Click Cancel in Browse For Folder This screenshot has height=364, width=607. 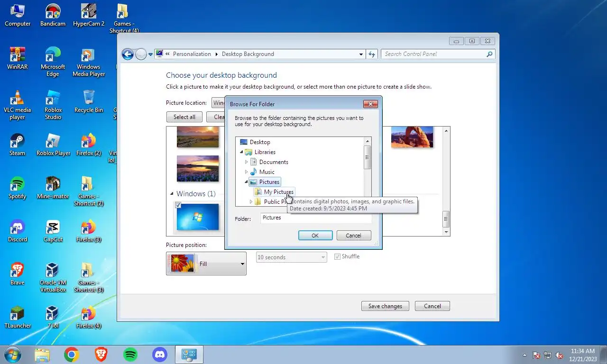click(x=353, y=236)
